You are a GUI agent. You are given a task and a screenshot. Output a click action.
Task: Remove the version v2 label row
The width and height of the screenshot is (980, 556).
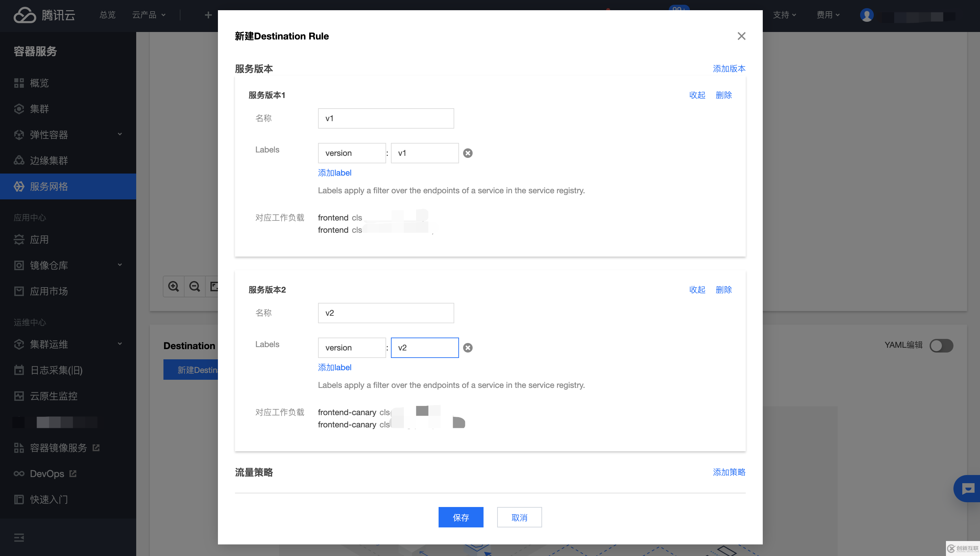[468, 348]
